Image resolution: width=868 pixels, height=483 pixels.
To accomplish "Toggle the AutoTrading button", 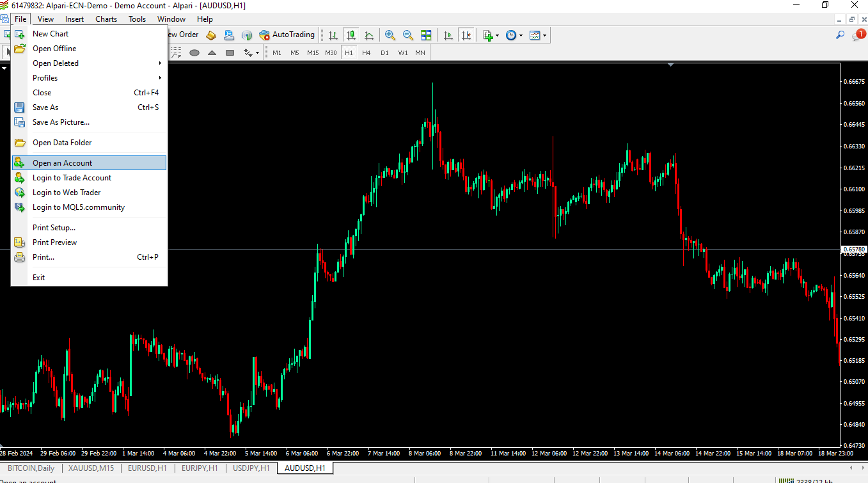I will tap(287, 35).
